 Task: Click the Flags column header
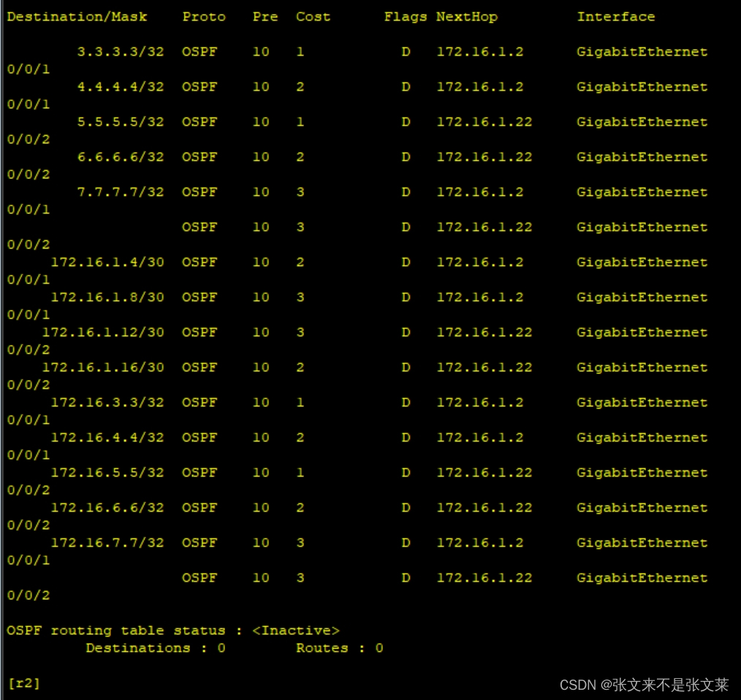point(406,16)
